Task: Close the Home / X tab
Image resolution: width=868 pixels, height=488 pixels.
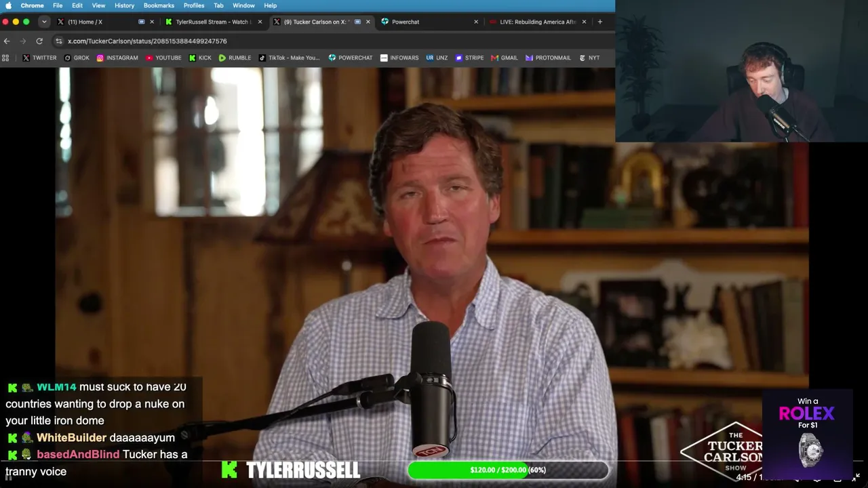Action: tap(152, 22)
